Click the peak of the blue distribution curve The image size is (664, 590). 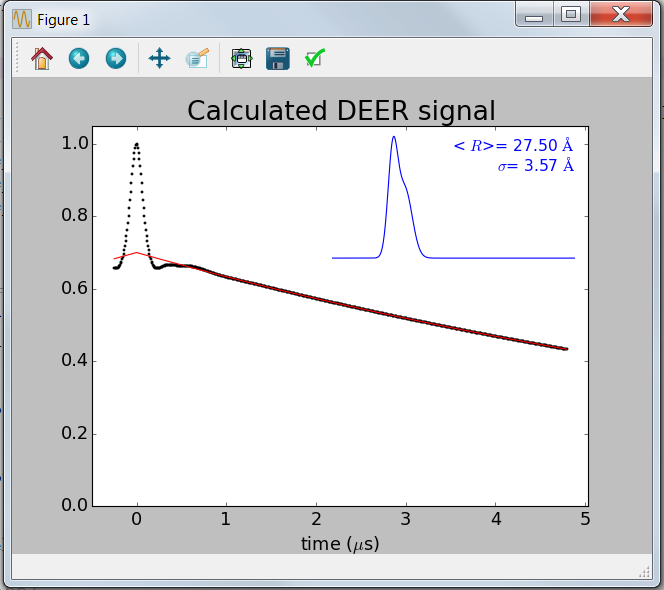tap(394, 137)
